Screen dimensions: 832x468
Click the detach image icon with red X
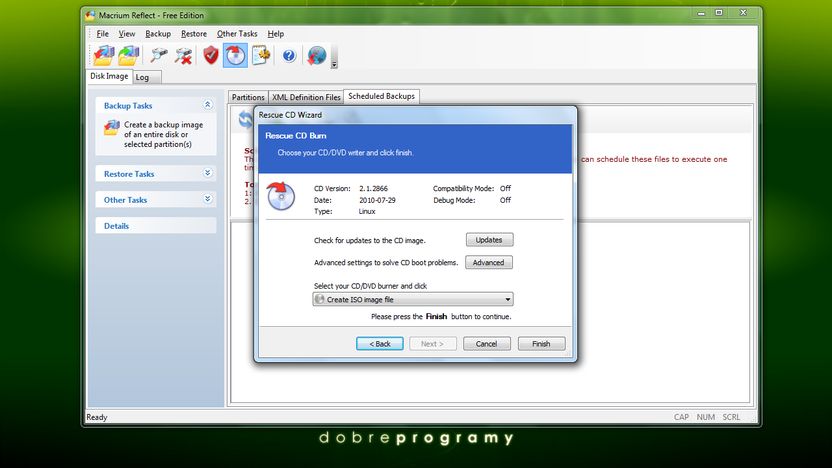[x=183, y=55]
